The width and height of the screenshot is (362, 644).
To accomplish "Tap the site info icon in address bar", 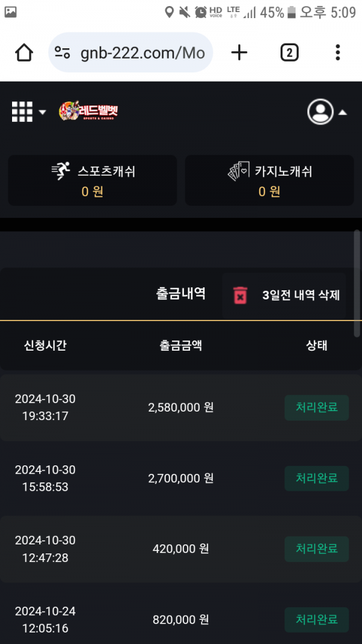I will point(63,53).
